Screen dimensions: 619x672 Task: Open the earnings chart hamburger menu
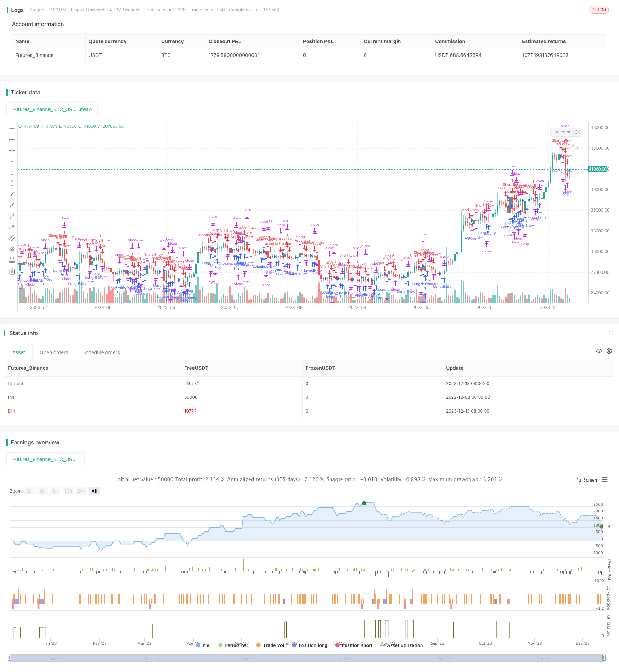pos(604,480)
